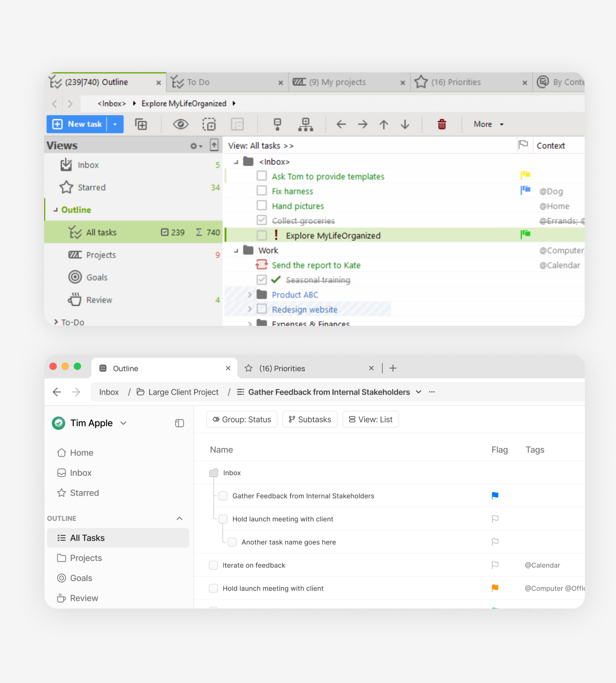Uncheck the Collect groceries checkbox
Screen dimensions: 616x683
262,220
